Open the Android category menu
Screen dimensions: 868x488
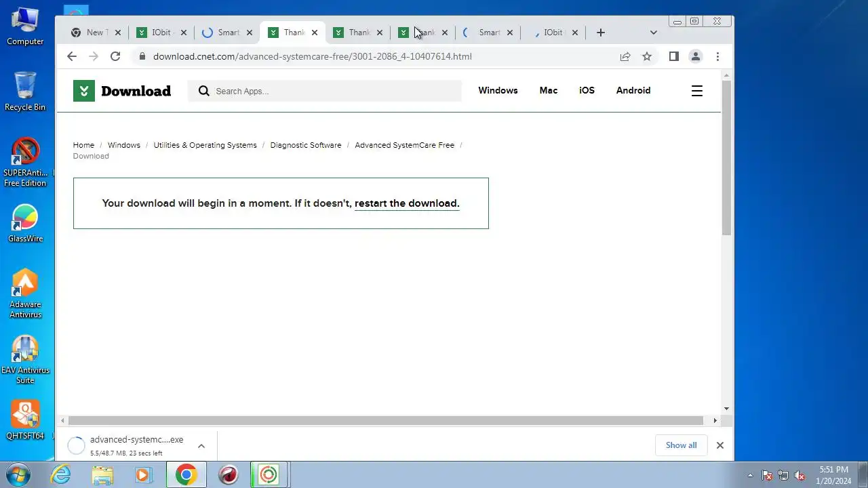633,90
